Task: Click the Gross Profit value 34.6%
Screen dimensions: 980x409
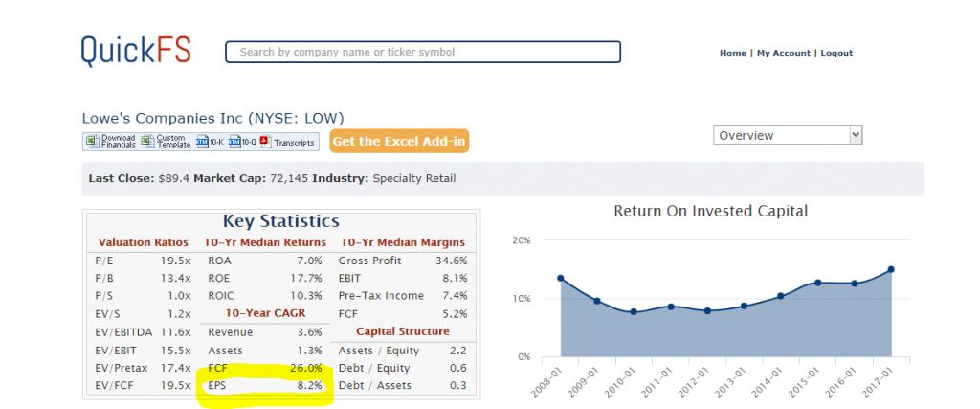Action: pyautogui.click(x=452, y=261)
